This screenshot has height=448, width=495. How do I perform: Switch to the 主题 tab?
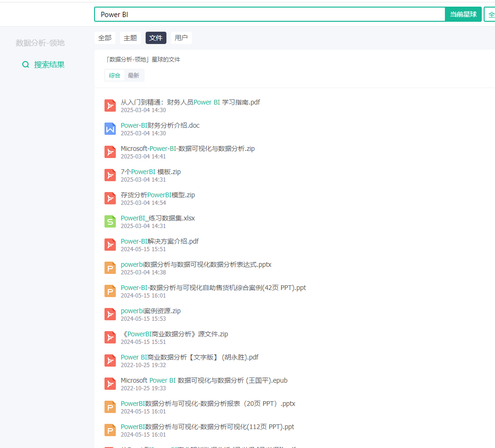tap(130, 38)
